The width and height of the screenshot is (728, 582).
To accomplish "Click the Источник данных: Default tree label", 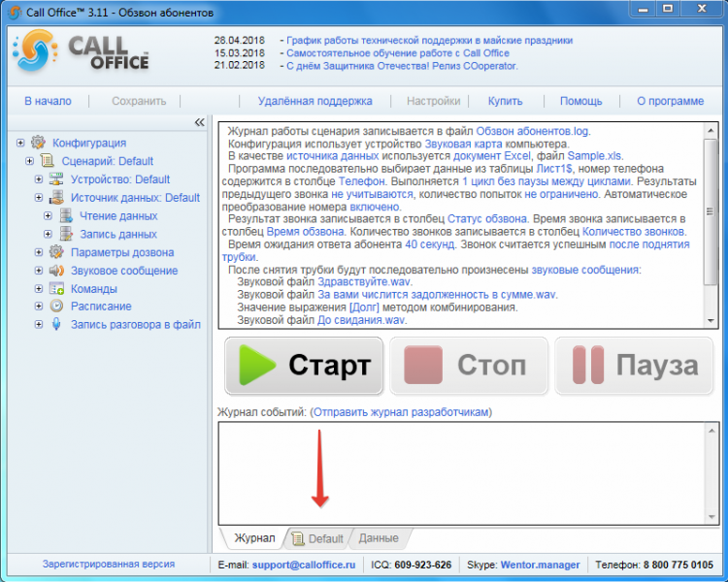I will point(135,198).
